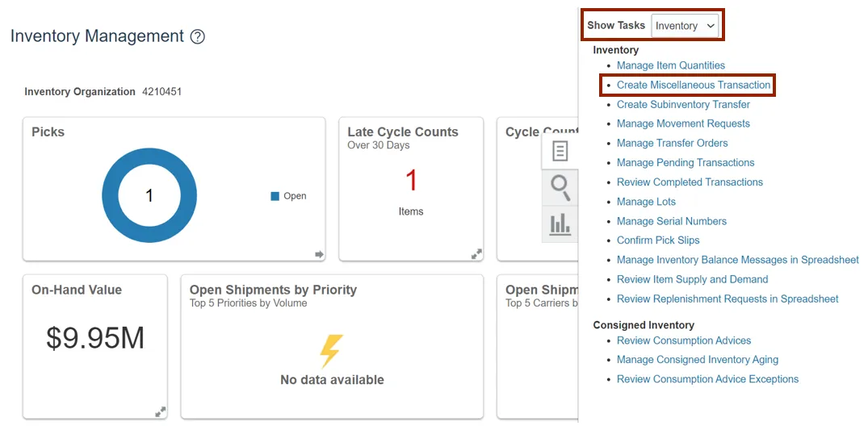Click the blue Open legend swatch
The width and height of the screenshot is (868, 426).
coord(275,196)
